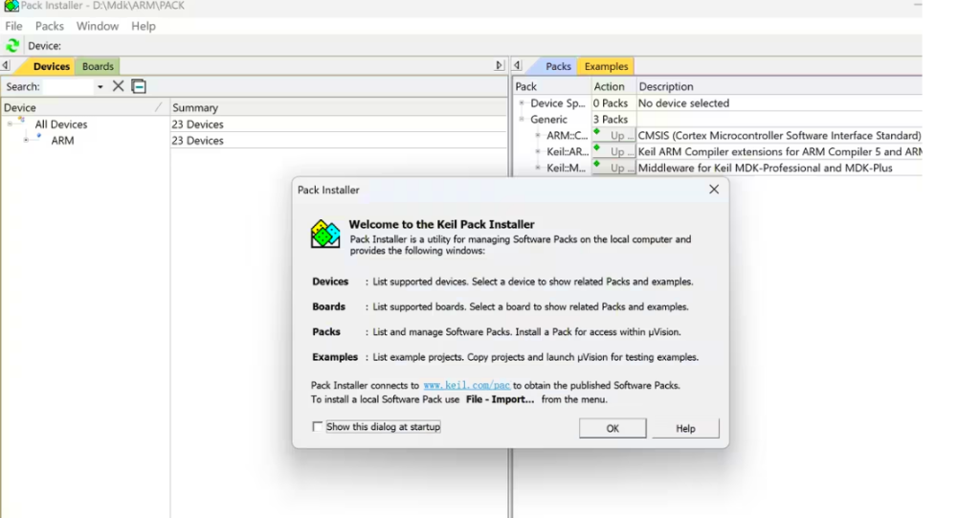Click the left arrow beside Packs tab
The height and width of the screenshot is (518, 980).
point(518,66)
